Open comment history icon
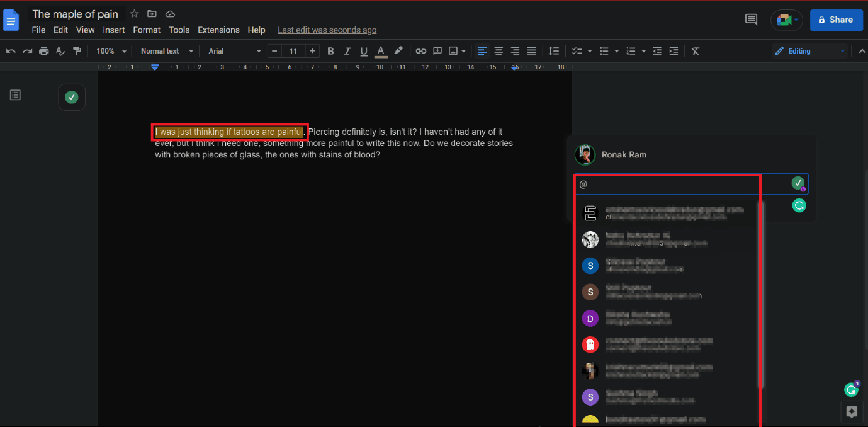The width and height of the screenshot is (868, 427). (751, 20)
